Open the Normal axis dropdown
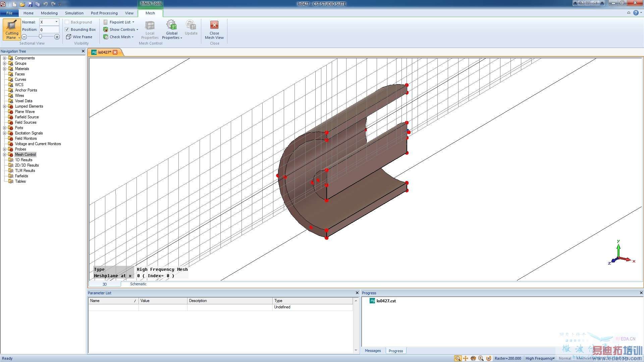The height and width of the screenshot is (362, 644). pyautogui.click(x=56, y=22)
